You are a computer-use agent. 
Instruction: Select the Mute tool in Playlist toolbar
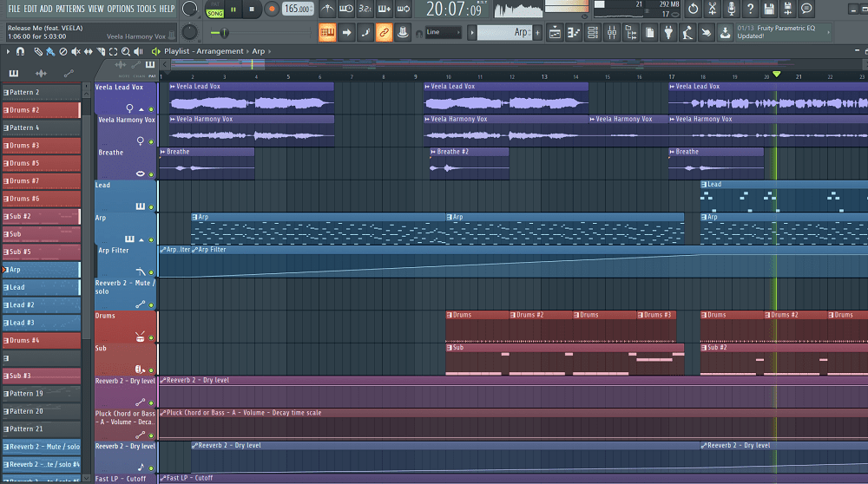(76, 51)
